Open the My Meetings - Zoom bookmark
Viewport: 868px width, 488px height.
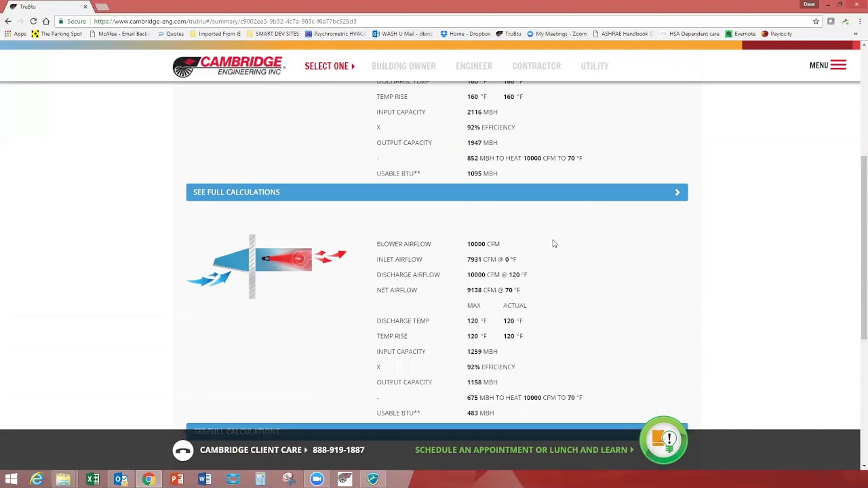click(557, 34)
